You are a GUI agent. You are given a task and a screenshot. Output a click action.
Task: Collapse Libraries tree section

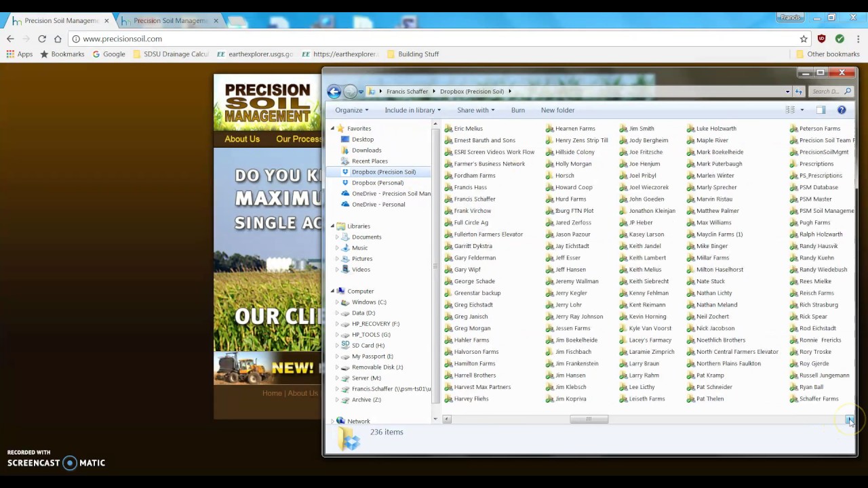pos(332,226)
